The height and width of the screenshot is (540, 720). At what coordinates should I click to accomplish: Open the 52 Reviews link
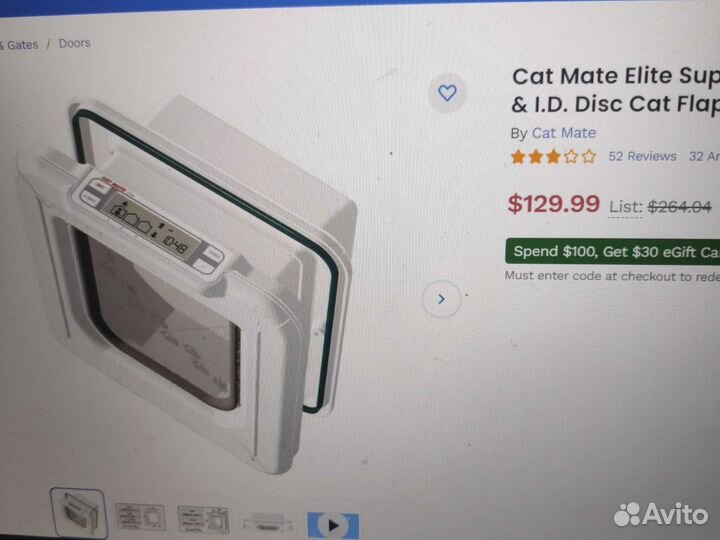pos(642,156)
